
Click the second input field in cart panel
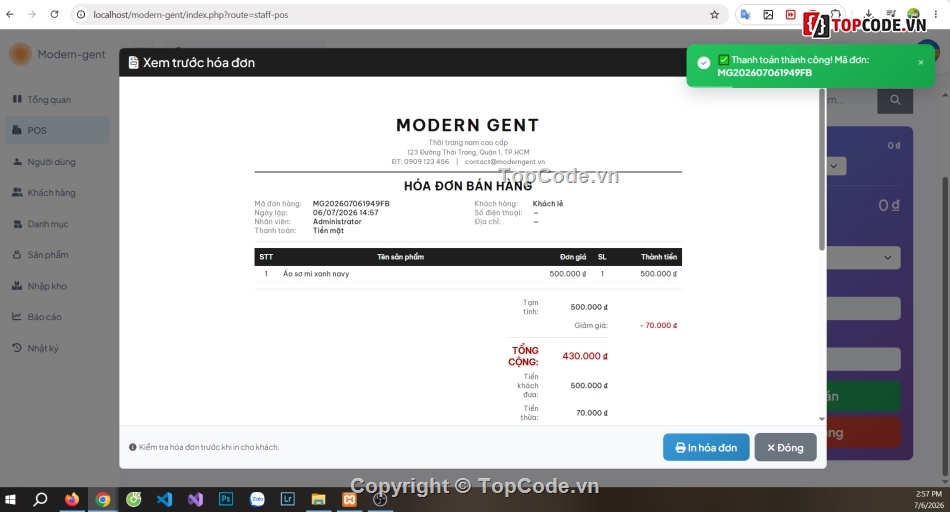863,359
